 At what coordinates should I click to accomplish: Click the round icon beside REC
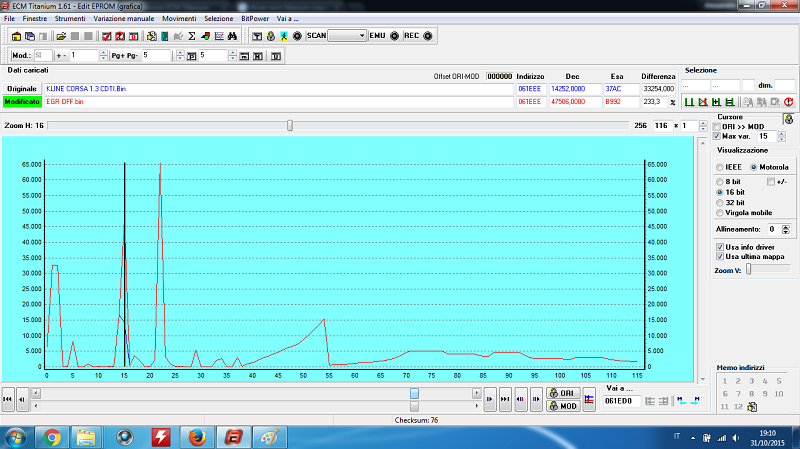(x=428, y=35)
